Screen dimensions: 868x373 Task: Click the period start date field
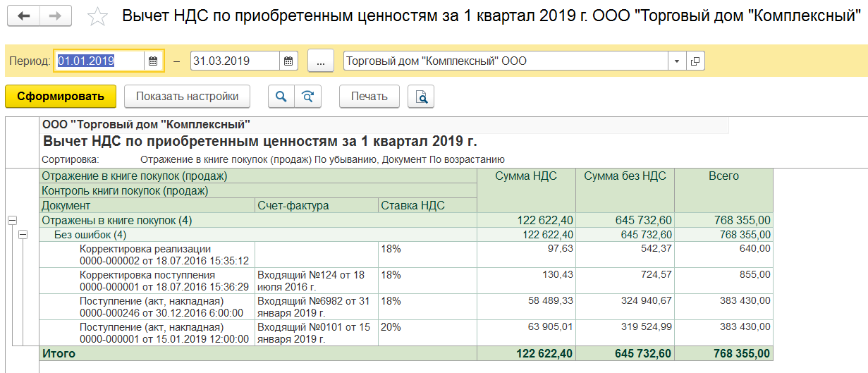click(x=99, y=61)
